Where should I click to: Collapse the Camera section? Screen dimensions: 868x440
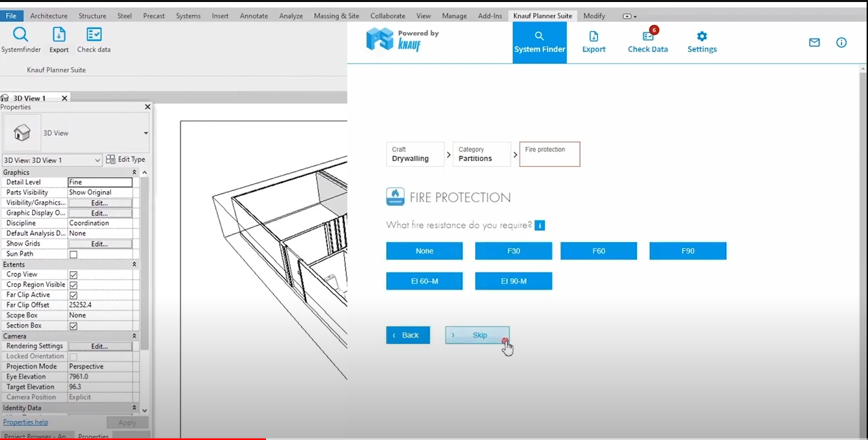click(x=134, y=336)
